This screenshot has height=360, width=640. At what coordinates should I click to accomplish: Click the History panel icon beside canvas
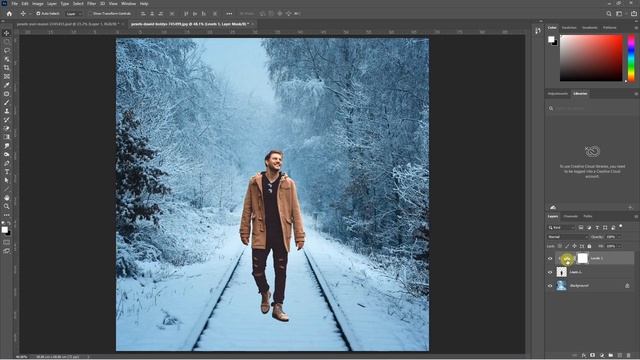(x=538, y=31)
